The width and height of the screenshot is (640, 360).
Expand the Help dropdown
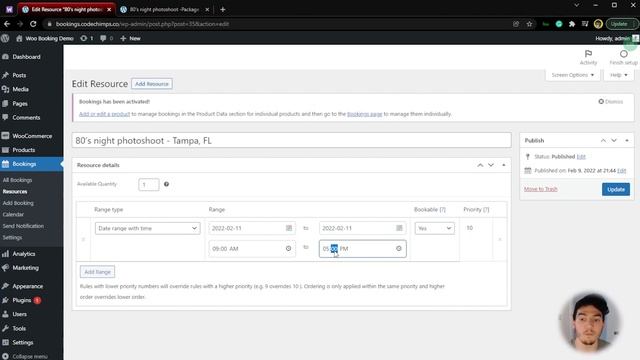(x=619, y=75)
